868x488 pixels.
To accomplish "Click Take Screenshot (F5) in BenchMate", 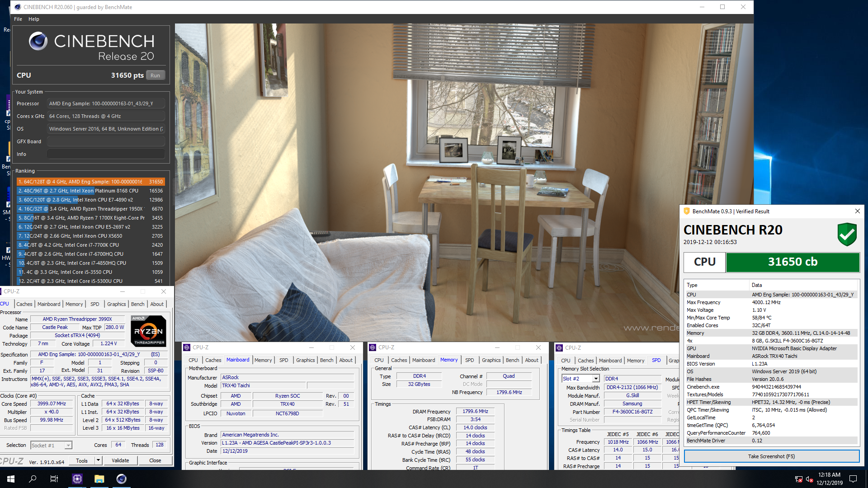I will pyautogui.click(x=772, y=456).
